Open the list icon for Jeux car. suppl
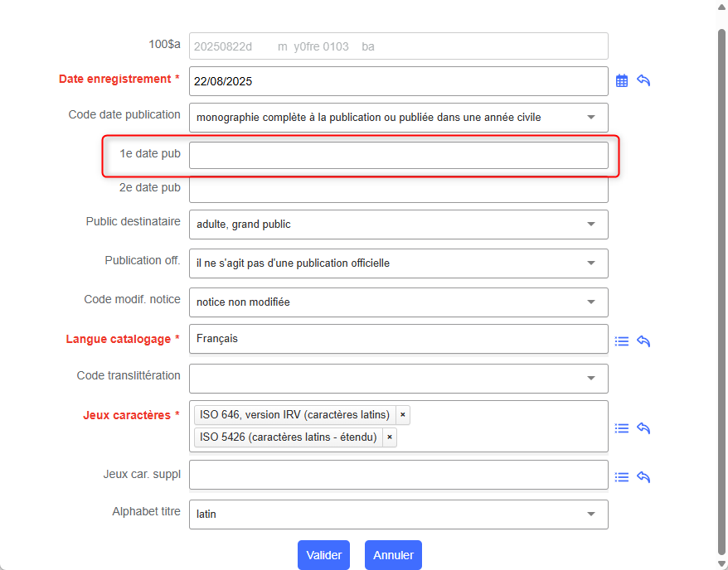 point(622,477)
